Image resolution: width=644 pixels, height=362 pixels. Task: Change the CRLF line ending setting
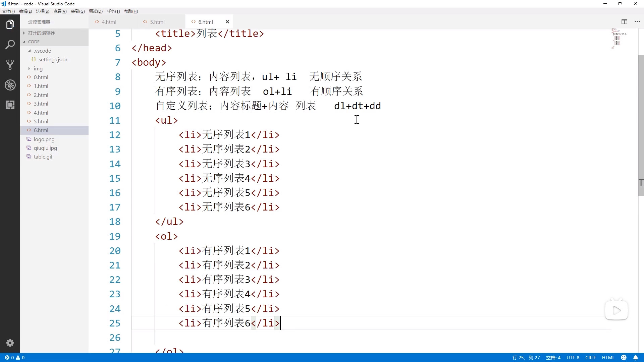(x=590, y=358)
